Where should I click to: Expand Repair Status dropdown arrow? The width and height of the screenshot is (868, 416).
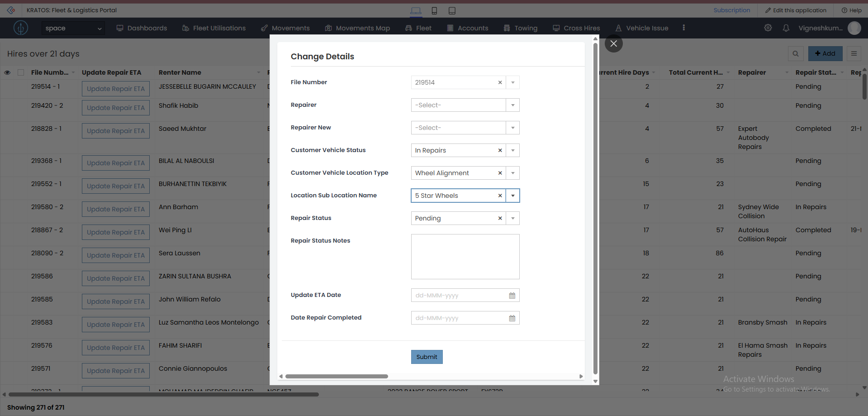coord(513,218)
